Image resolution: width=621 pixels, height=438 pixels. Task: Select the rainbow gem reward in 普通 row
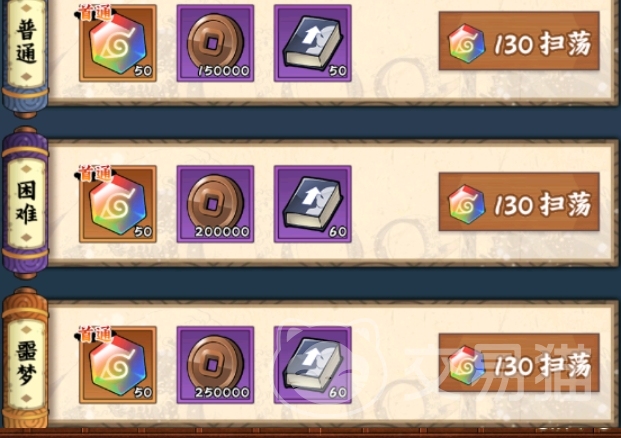click(118, 43)
